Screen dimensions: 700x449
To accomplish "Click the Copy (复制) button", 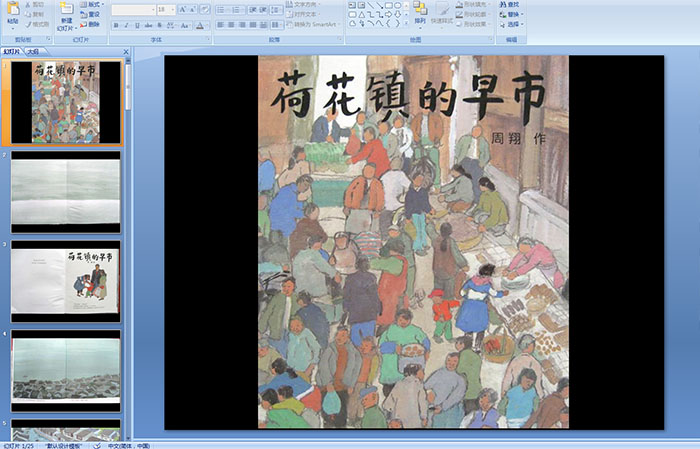I will (x=34, y=14).
